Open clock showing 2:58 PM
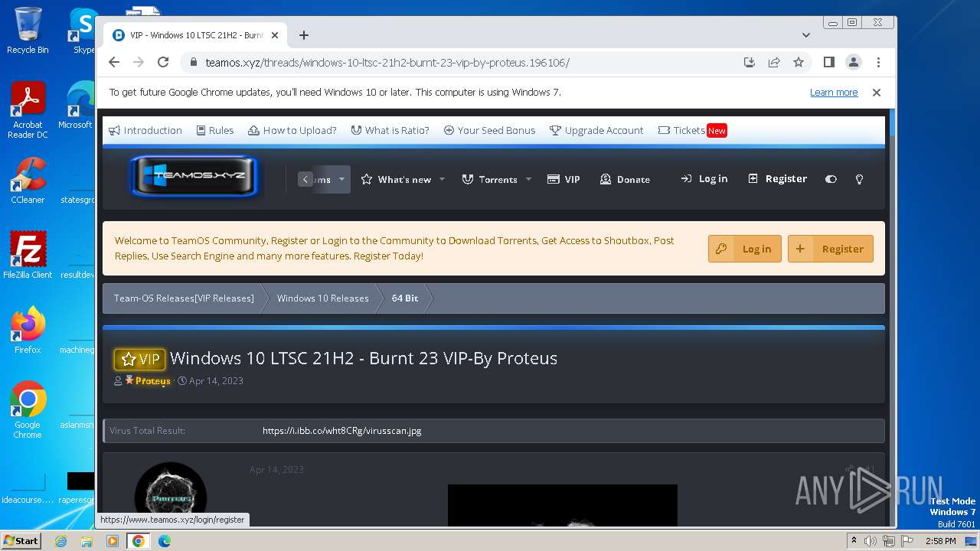 (940, 541)
